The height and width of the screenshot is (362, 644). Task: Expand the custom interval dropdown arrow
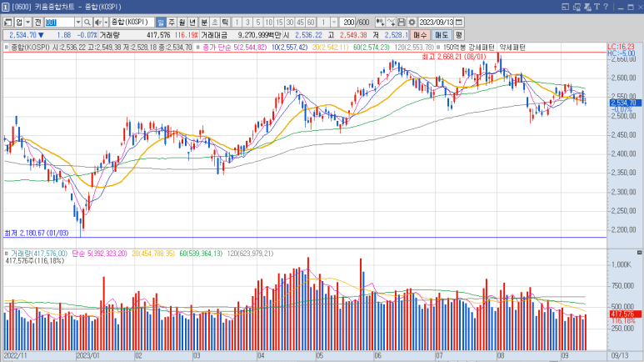(x=334, y=23)
